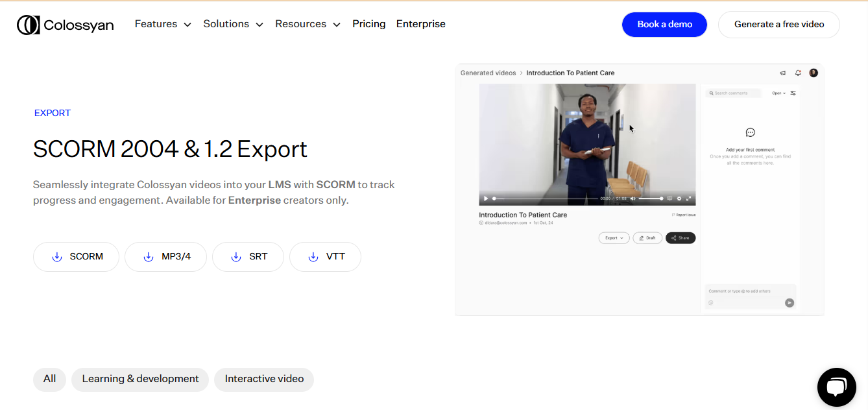Screen dimensions: 868x410
Task: Click the Book a demo button
Action: (664, 25)
